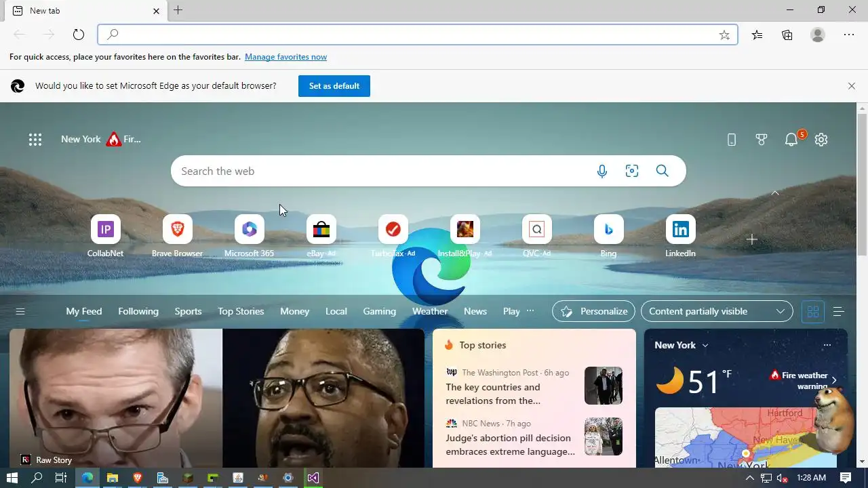Open Microsoft 365 quick link

[x=249, y=236]
